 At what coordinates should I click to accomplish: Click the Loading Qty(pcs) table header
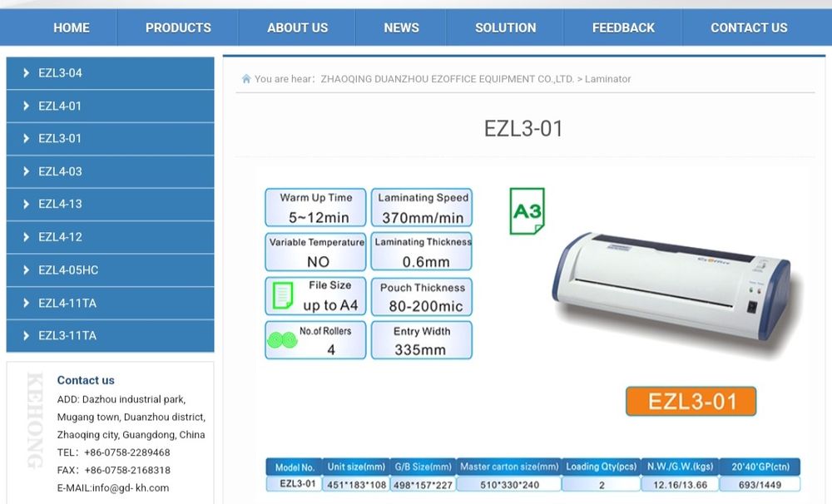point(602,467)
